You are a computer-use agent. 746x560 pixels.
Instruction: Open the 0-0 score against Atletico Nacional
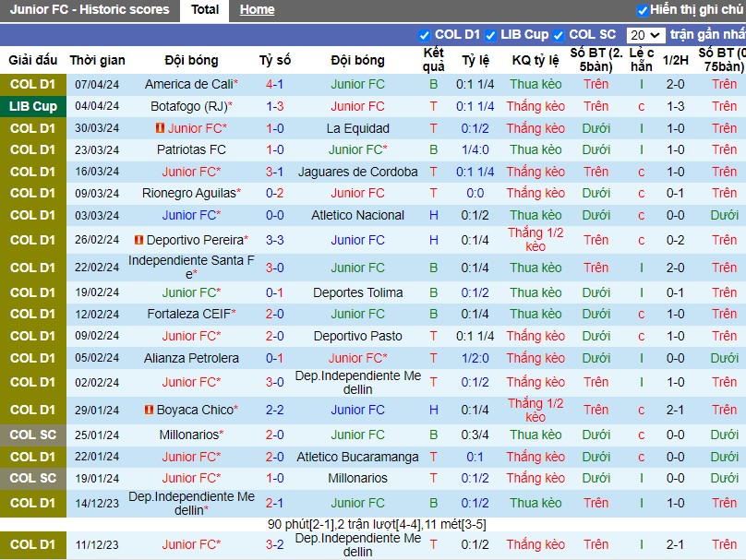274,215
